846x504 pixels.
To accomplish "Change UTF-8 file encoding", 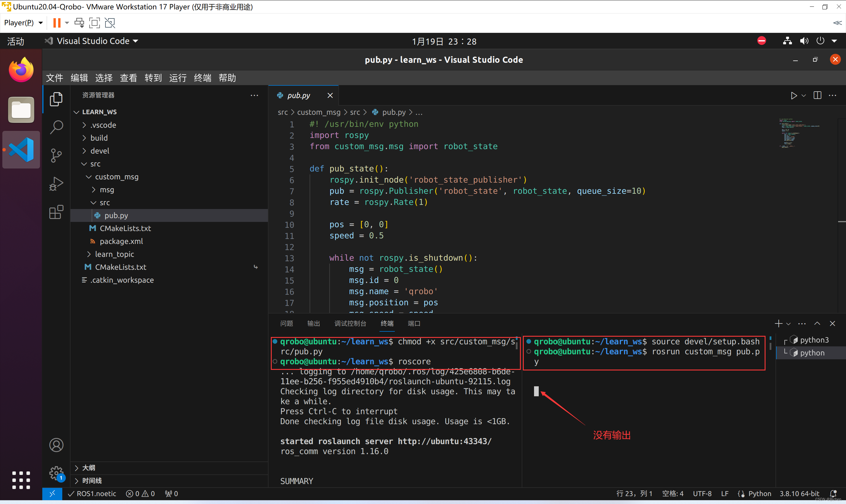I will (702, 494).
